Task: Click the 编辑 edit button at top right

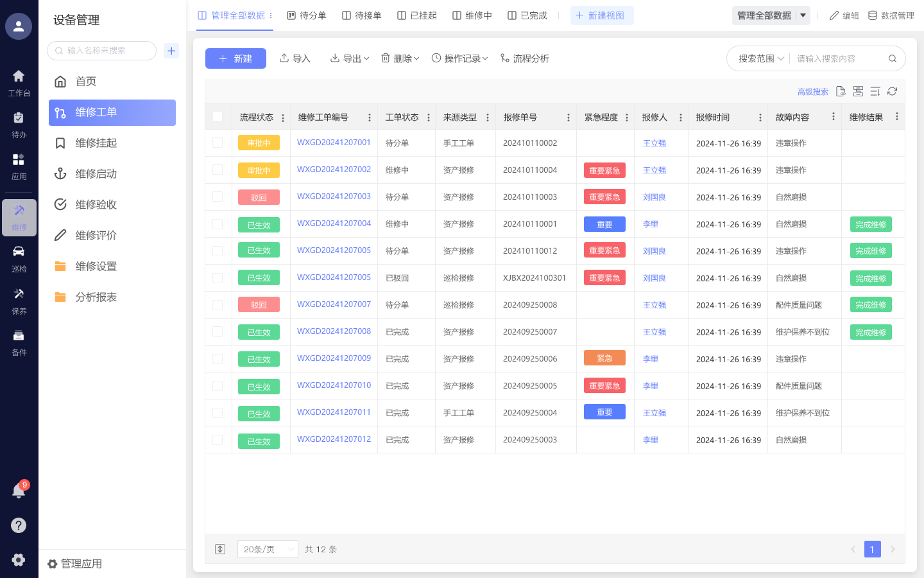Action: [844, 15]
